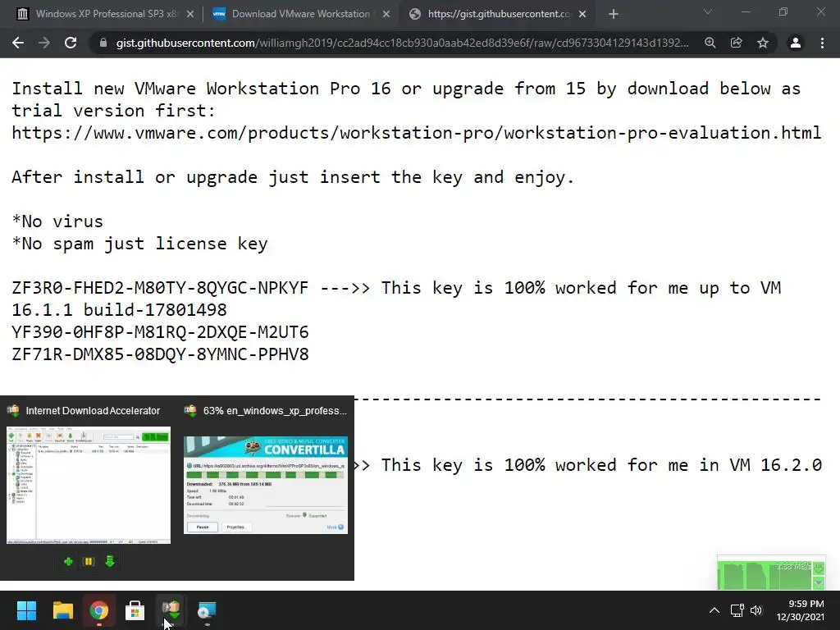The width and height of the screenshot is (840, 630).
Task: Open Microsoft Store from the taskbar
Action: [x=135, y=610]
